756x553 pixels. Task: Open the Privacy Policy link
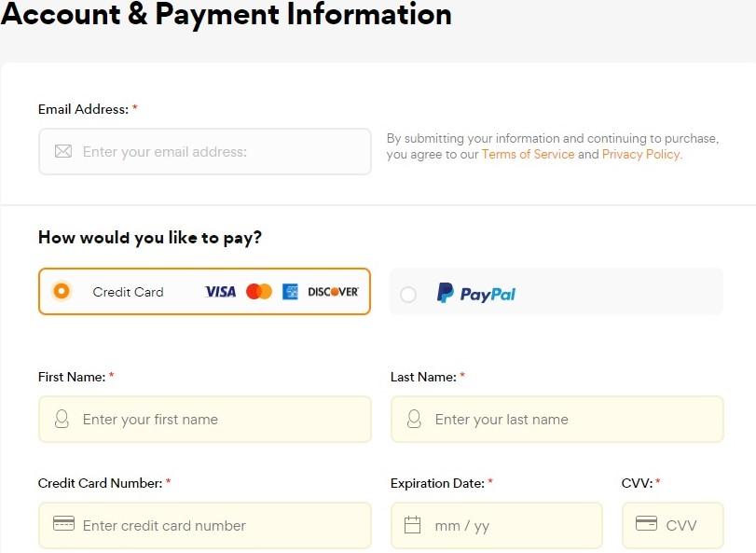[641, 155]
